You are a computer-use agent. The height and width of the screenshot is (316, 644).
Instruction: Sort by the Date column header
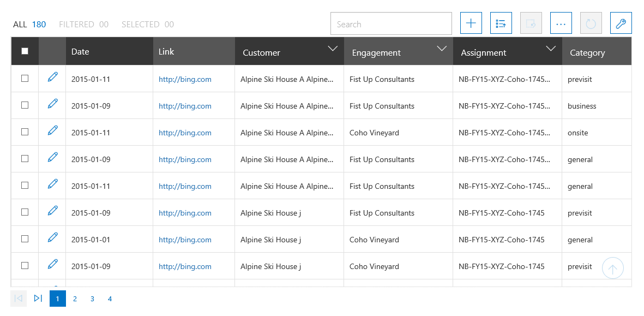click(109, 51)
